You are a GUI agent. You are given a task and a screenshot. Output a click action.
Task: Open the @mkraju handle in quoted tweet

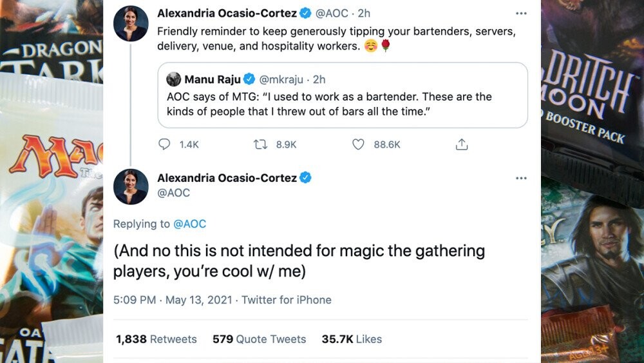[281, 80]
